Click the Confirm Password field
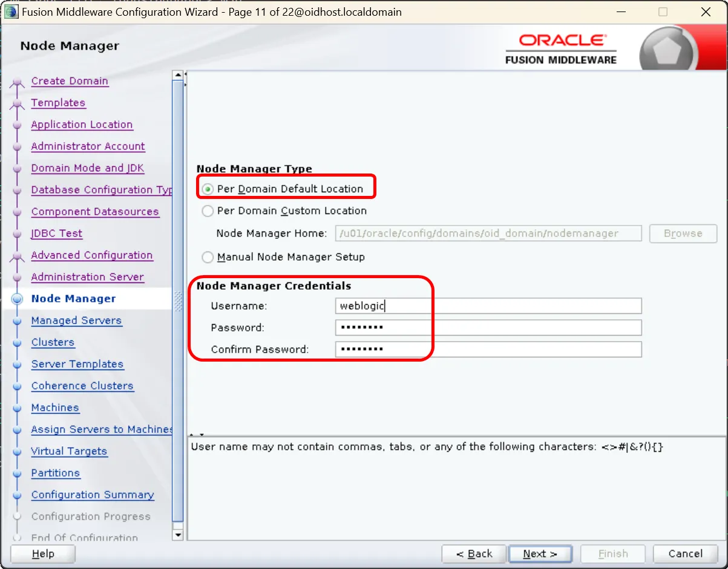Image resolution: width=728 pixels, height=569 pixels. pyautogui.click(x=488, y=350)
